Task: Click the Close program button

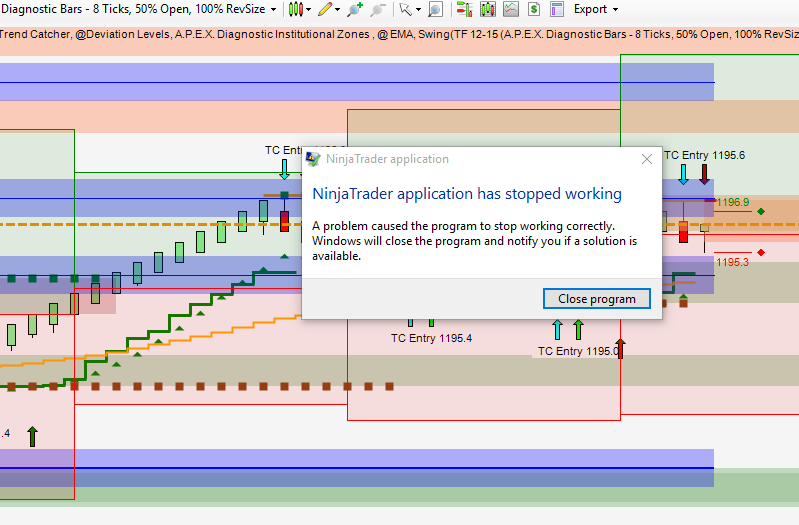Action: tap(597, 299)
